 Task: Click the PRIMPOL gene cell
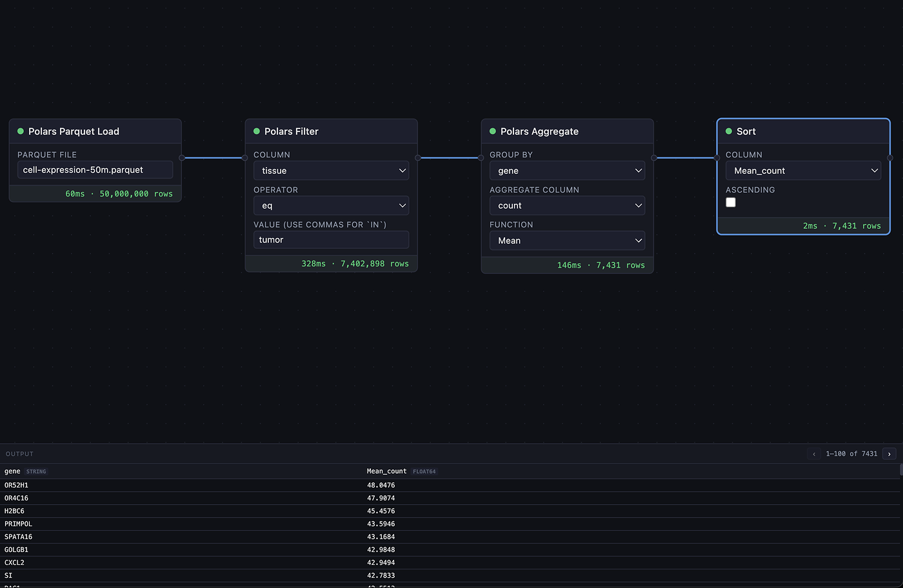pyautogui.click(x=18, y=524)
